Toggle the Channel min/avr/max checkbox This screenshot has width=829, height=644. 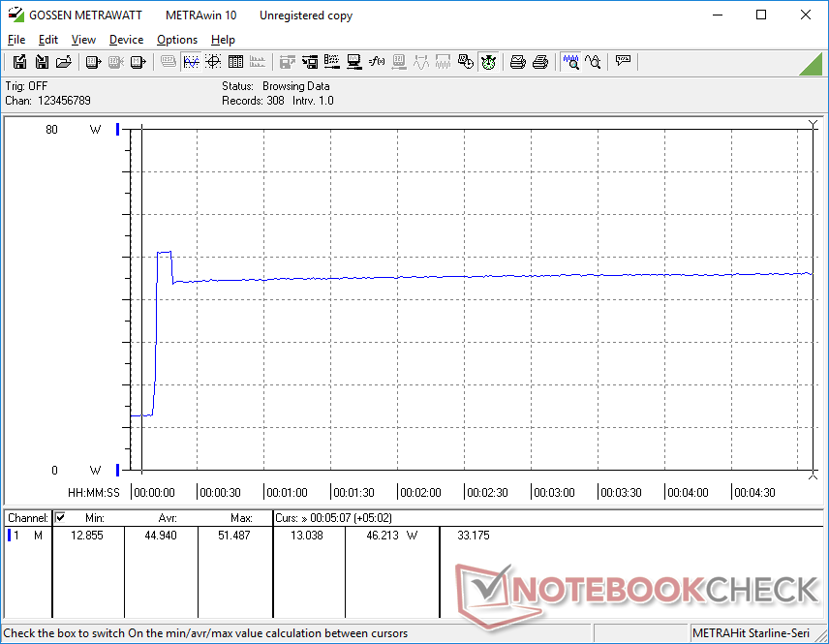coord(60,517)
